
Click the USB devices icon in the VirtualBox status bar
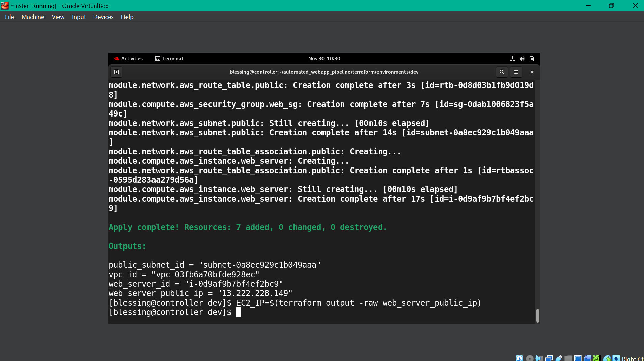pos(559,358)
